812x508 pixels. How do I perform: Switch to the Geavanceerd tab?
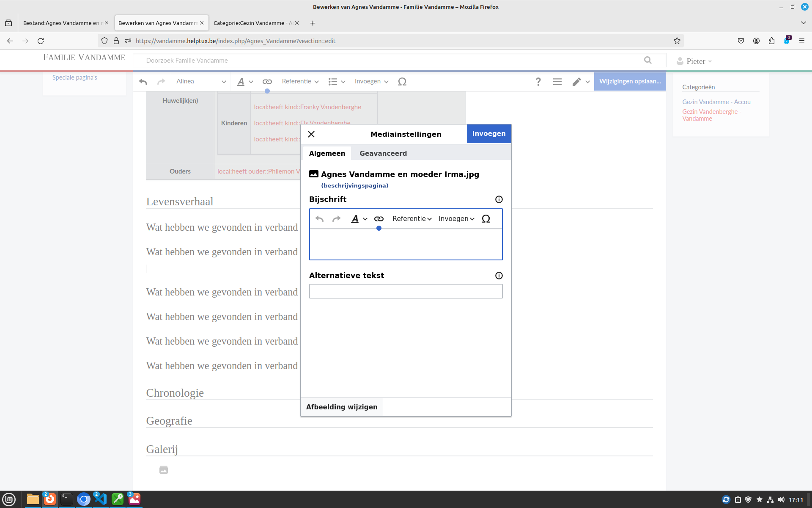click(x=383, y=153)
